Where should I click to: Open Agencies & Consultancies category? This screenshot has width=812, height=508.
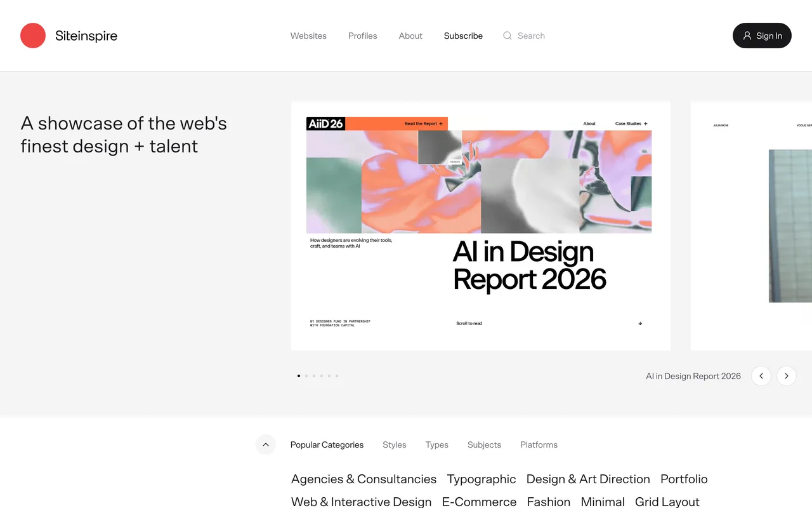coord(364,479)
